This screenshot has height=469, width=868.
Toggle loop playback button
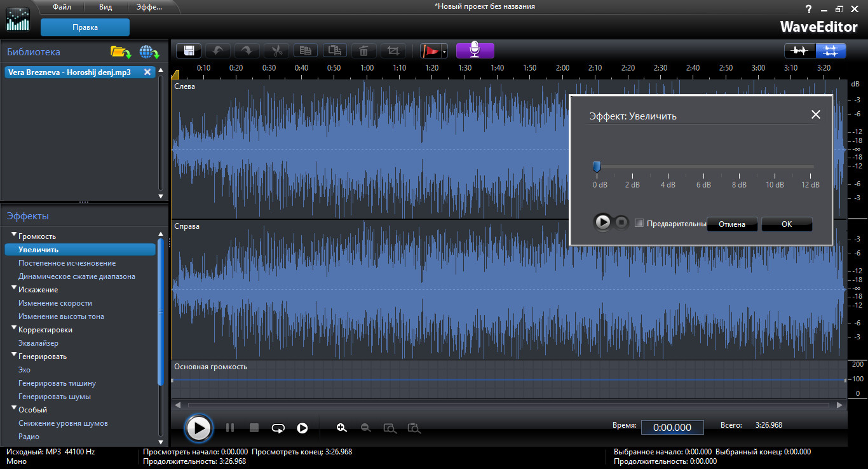click(278, 428)
